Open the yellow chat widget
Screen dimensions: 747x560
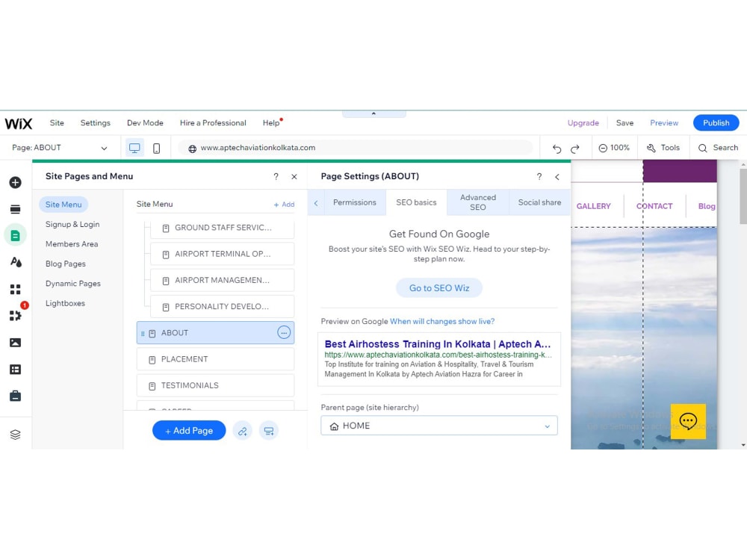tap(688, 421)
